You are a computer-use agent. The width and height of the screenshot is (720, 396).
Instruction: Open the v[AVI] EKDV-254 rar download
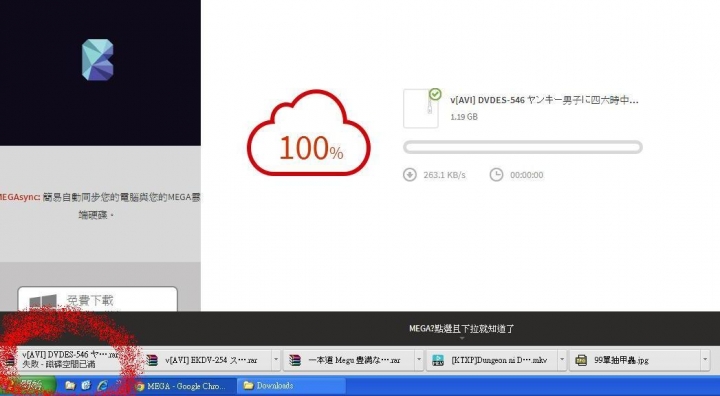pos(207,360)
